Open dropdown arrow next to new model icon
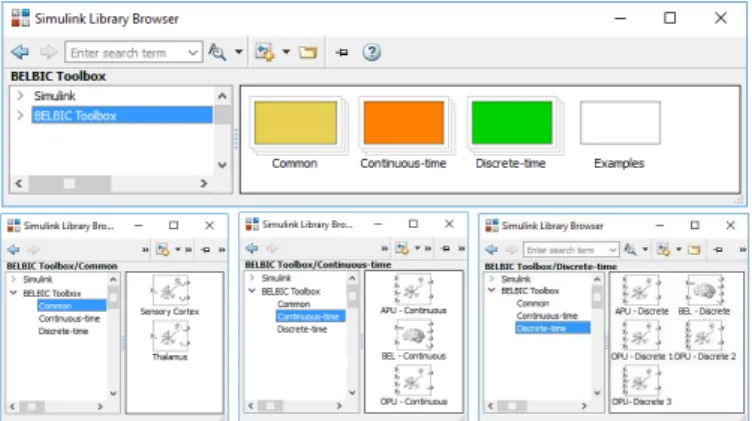 [286, 52]
